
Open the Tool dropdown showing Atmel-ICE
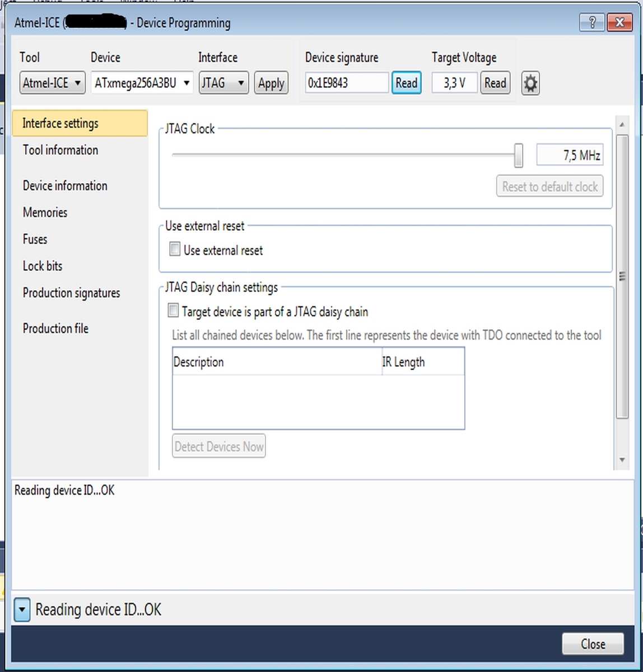click(52, 83)
